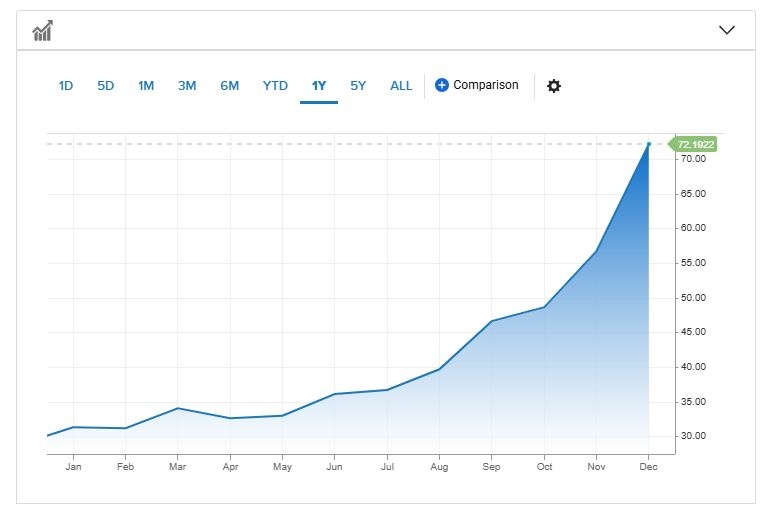
Task: Click the Dec label on the x-axis
Action: (x=648, y=466)
